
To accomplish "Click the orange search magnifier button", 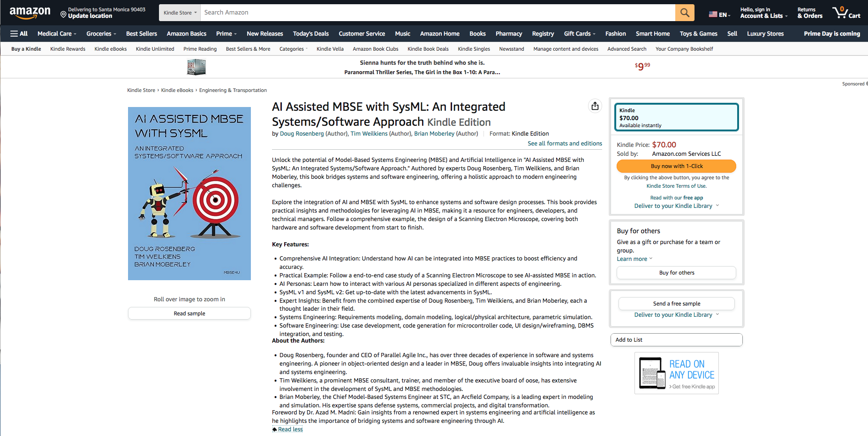I will coord(685,13).
